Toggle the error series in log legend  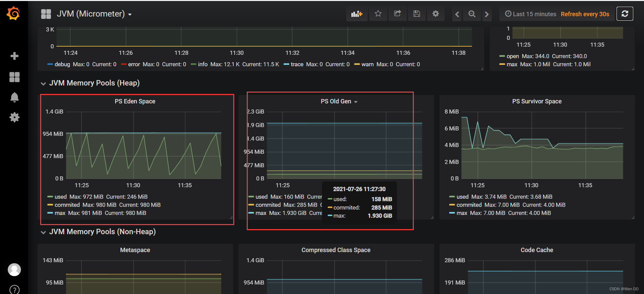point(134,64)
